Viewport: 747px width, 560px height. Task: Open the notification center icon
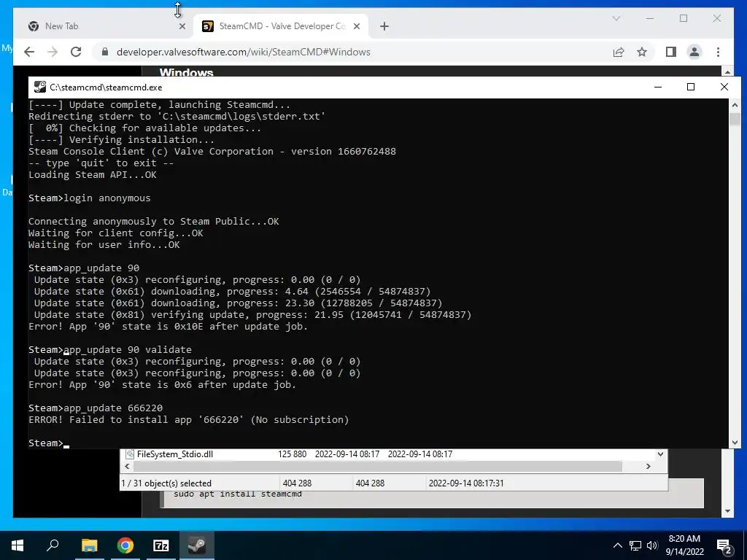(724, 545)
